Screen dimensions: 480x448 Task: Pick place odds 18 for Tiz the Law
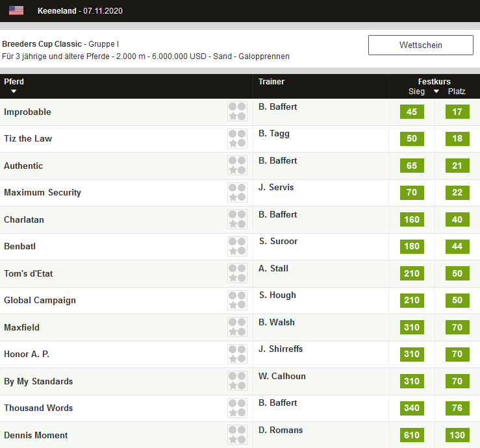[457, 138]
